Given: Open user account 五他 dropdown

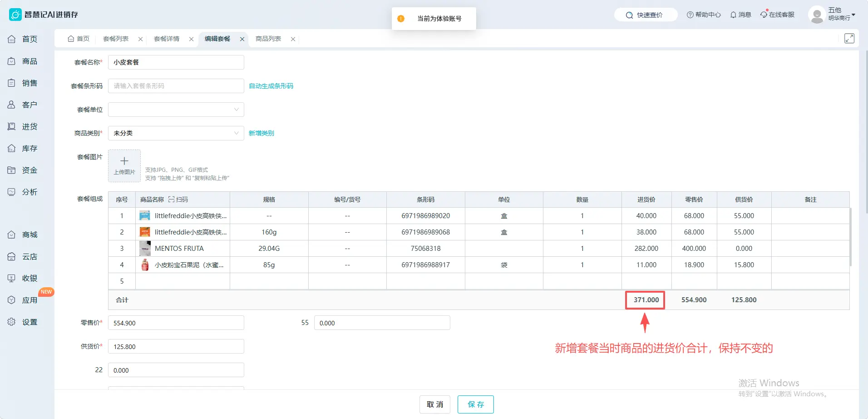Looking at the screenshot, I should (x=832, y=15).
